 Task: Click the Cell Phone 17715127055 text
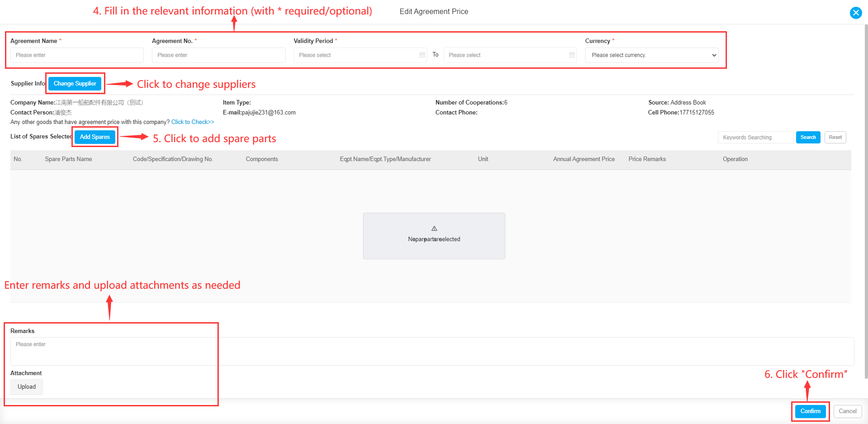click(x=681, y=113)
